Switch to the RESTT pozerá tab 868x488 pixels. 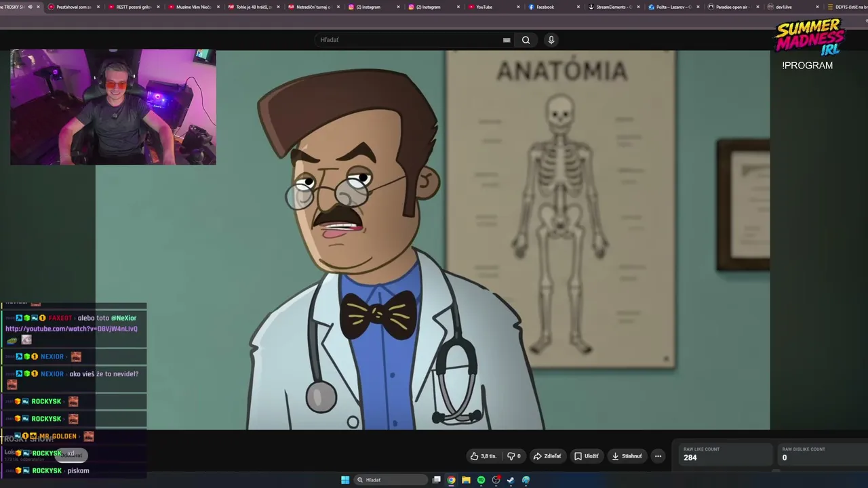click(134, 7)
